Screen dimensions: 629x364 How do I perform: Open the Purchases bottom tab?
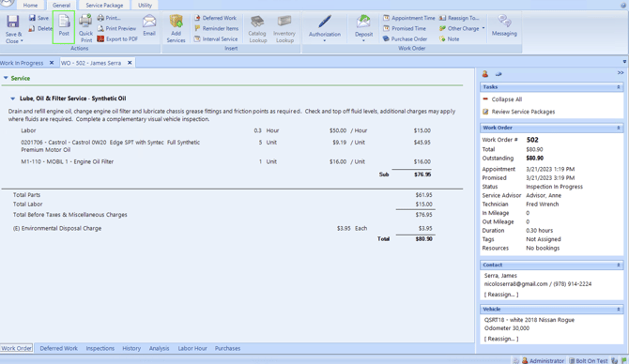(x=227, y=348)
